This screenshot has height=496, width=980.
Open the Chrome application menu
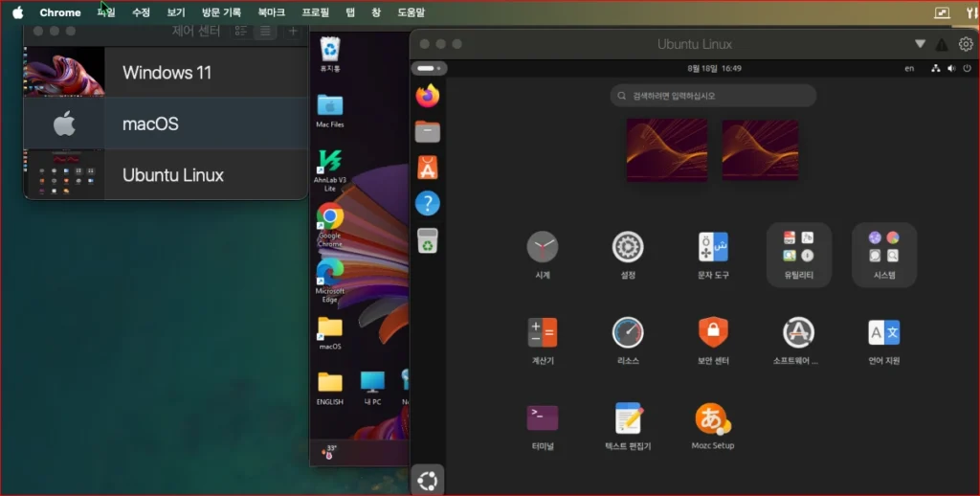(x=60, y=12)
